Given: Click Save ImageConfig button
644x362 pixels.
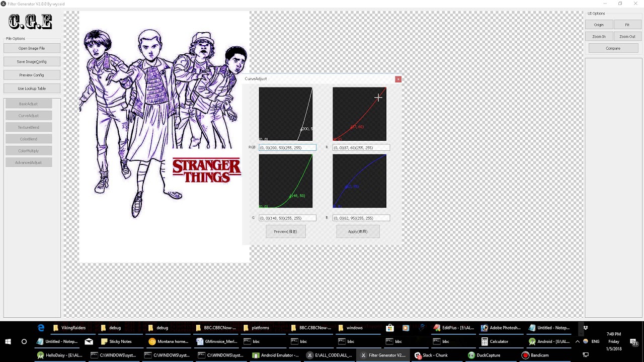Looking at the screenshot, I should pyautogui.click(x=32, y=61).
